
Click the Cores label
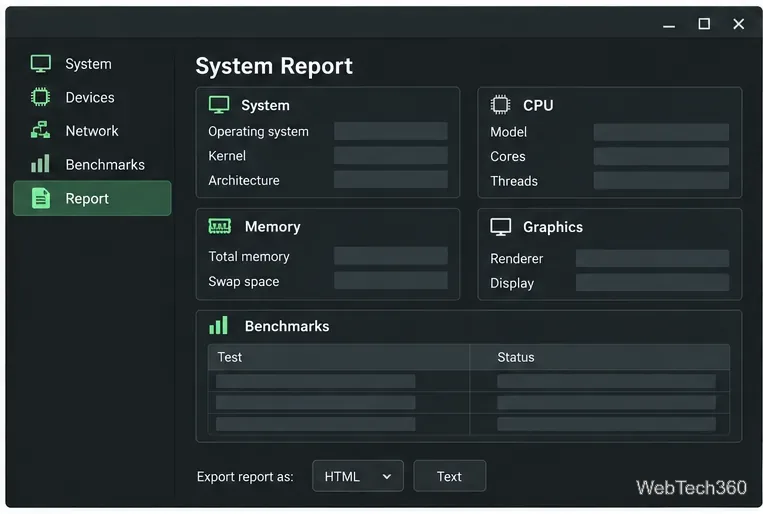click(x=508, y=156)
